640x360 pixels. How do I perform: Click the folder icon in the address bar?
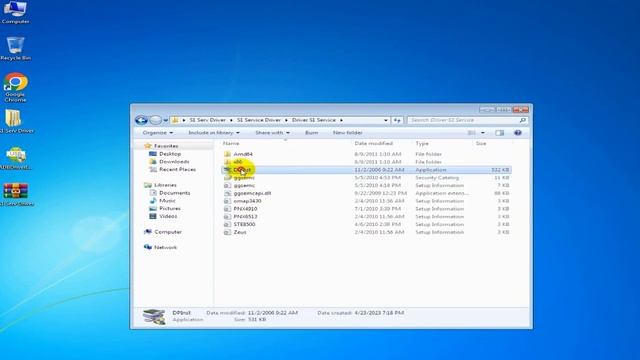tap(175, 120)
